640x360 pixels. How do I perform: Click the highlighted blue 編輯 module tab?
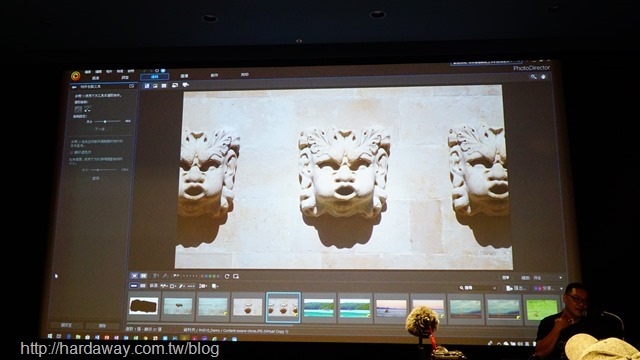click(x=154, y=76)
